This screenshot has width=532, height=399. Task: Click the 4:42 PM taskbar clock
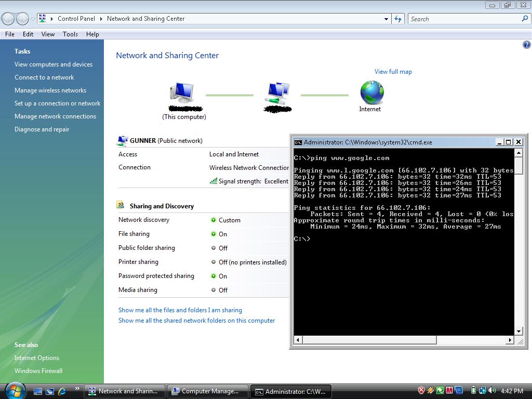(x=512, y=391)
